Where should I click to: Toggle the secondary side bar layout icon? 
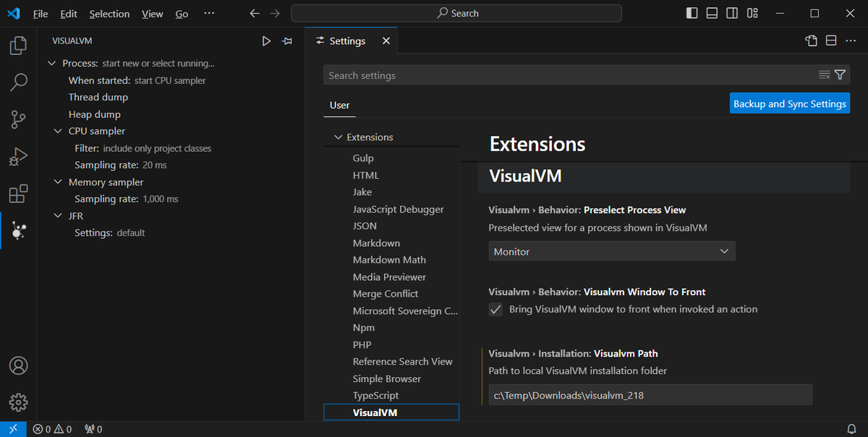point(732,13)
